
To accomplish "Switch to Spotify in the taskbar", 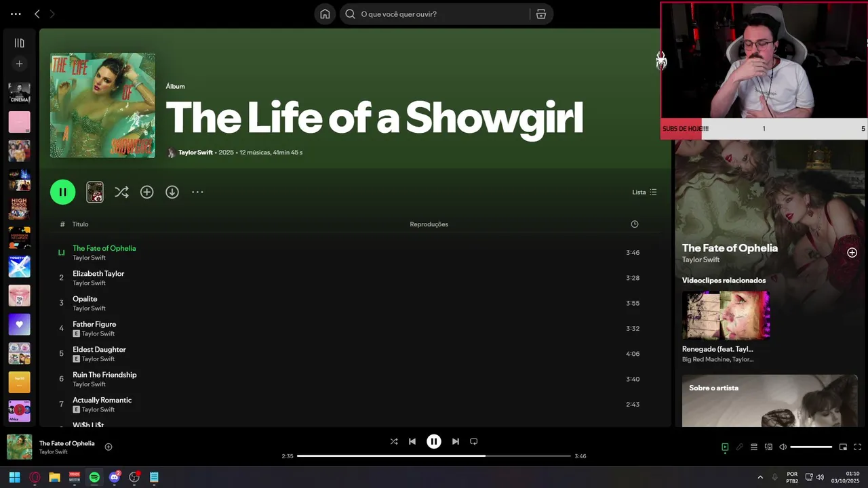I will click(x=94, y=477).
